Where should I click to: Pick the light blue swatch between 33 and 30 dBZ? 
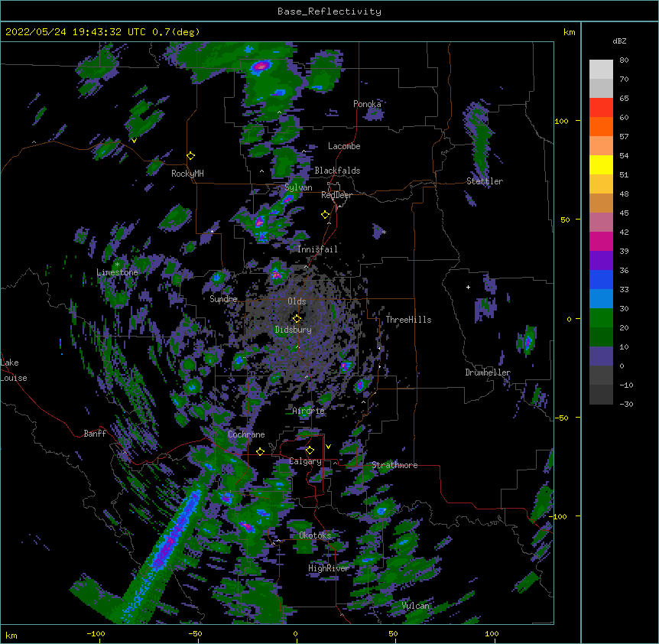[601, 299]
